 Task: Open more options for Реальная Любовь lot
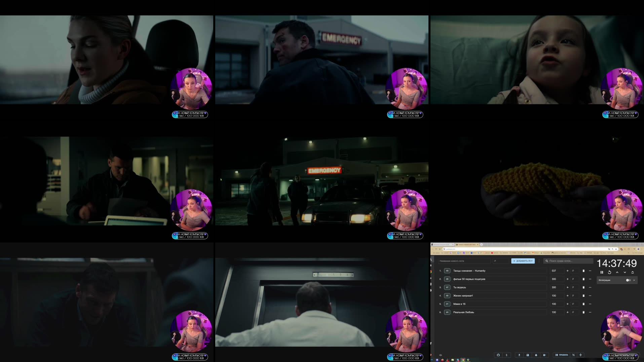click(x=590, y=312)
